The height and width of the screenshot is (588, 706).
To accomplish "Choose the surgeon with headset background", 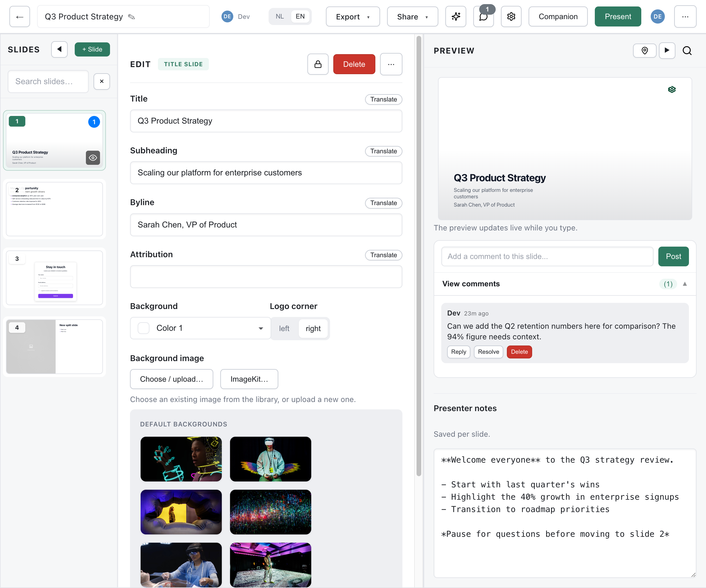I will (x=181, y=565).
